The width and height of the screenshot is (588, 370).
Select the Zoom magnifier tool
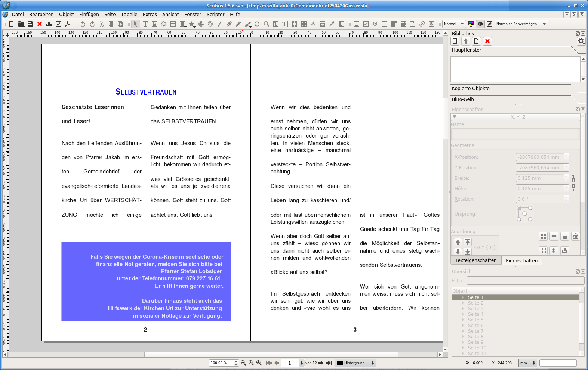coord(266,24)
